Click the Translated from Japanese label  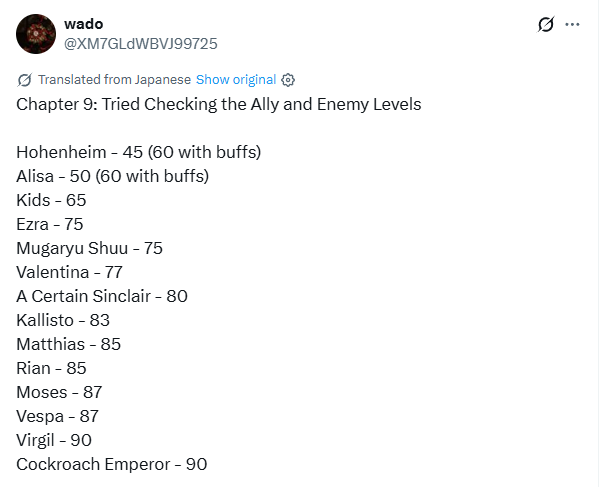point(114,80)
